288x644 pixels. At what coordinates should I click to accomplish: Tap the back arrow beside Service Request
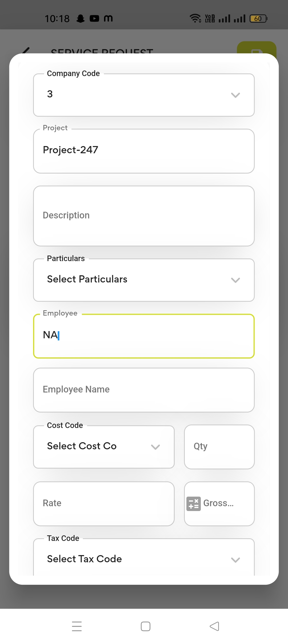(x=26, y=50)
